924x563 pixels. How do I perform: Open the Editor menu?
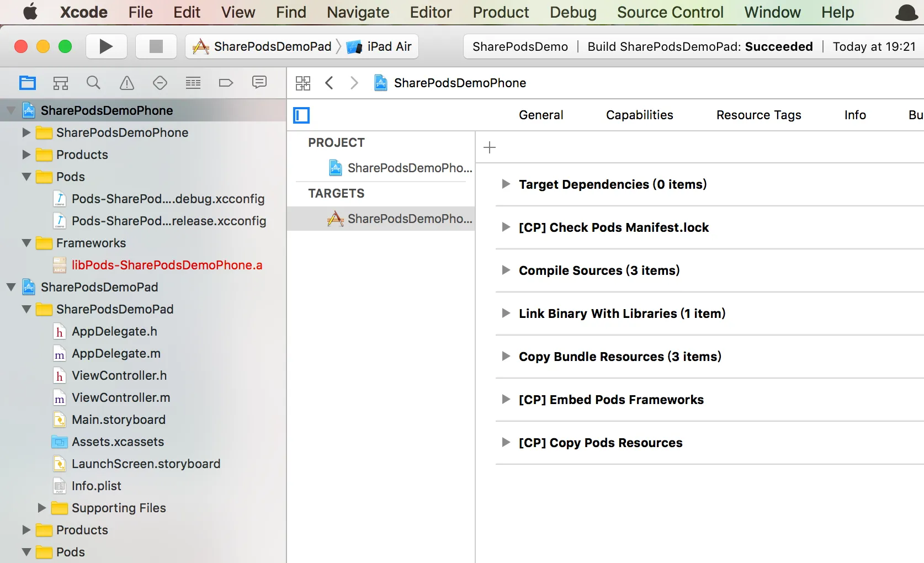[x=431, y=12]
